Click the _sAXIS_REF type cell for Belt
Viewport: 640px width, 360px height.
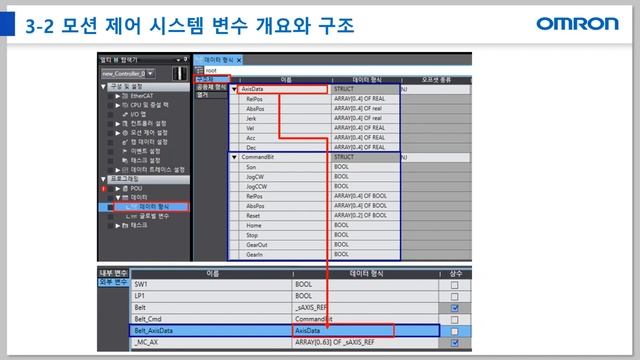(366, 308)
